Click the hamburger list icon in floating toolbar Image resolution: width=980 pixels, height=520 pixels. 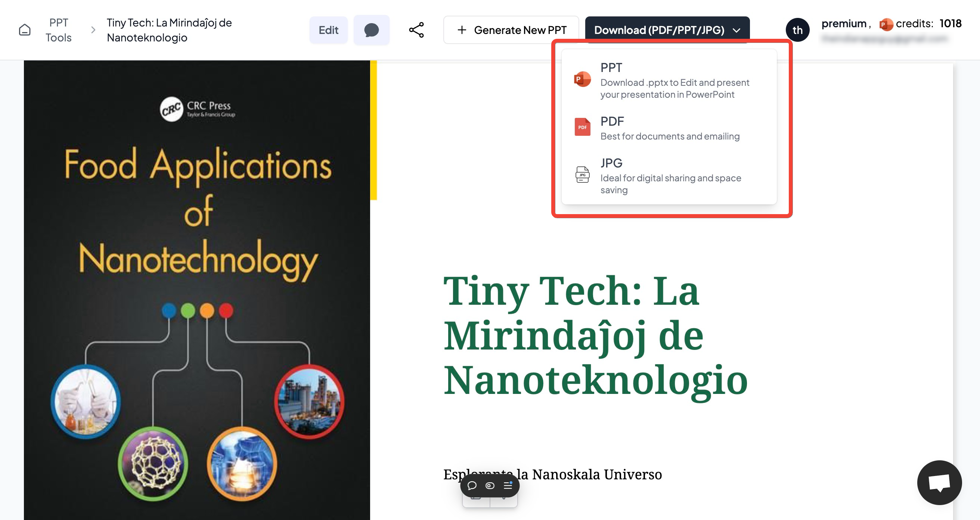pyautogui.click(x=508, y=485)
